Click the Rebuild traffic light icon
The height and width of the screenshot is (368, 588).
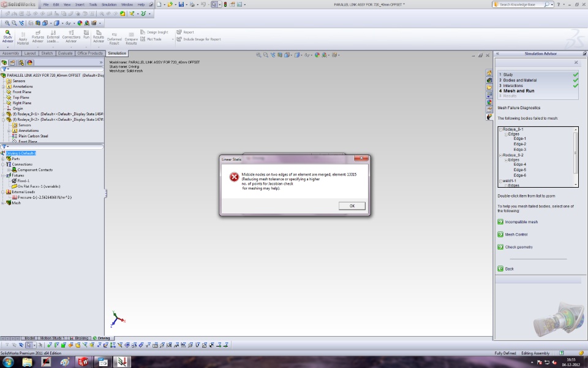(225, 4)
